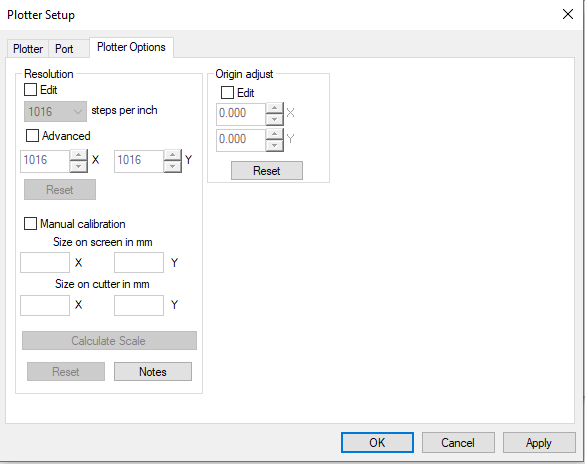Click Size on cutter Y field
Viewport: 585px width, 464px height.
(x=139, y=305)
